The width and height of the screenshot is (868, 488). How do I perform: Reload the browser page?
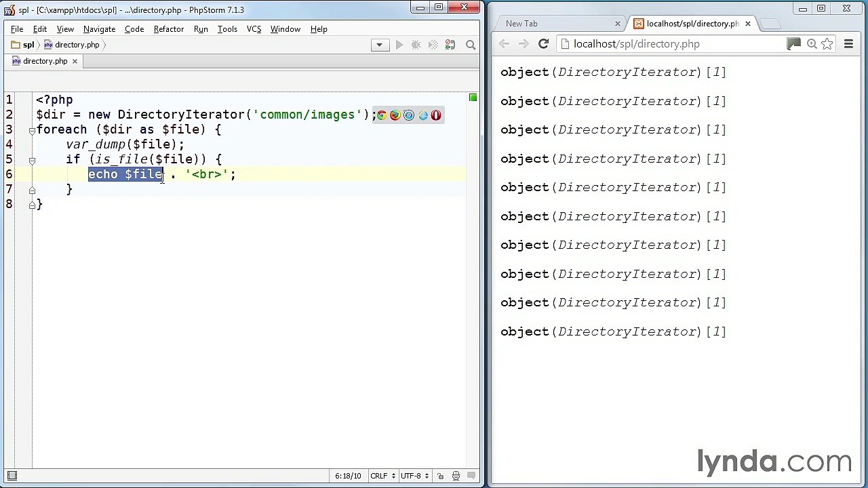point(543,44)
